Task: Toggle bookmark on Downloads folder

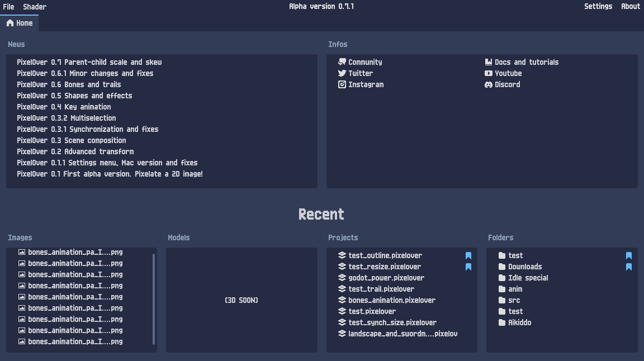Action: coord(628,267)
